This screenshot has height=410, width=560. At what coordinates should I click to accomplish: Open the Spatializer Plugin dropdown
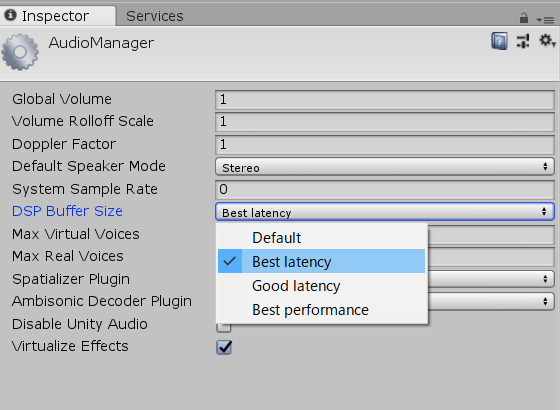(491, 279)
